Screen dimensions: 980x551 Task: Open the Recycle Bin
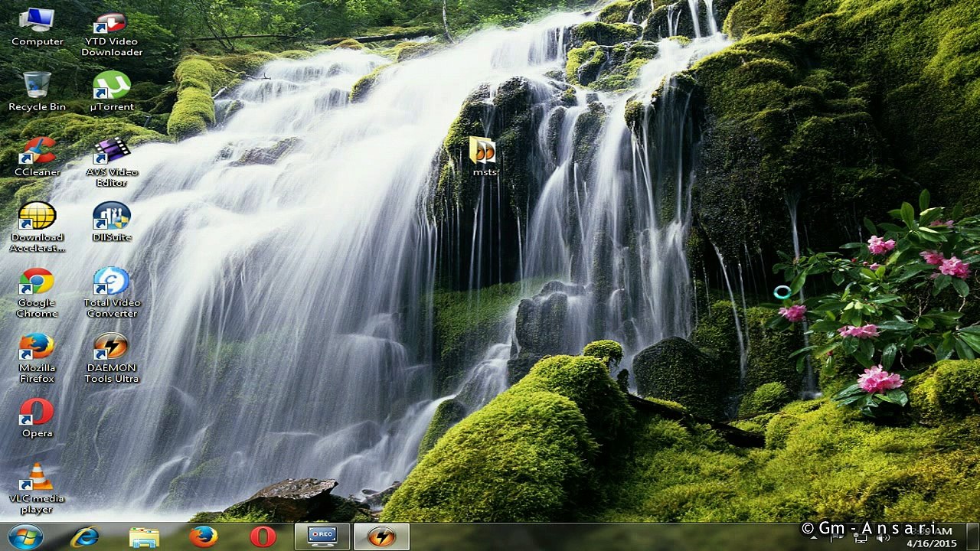pos(37,92)
